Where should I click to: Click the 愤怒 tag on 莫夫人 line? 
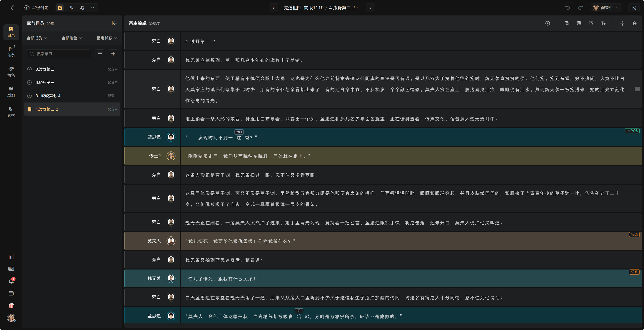(634, 234)
